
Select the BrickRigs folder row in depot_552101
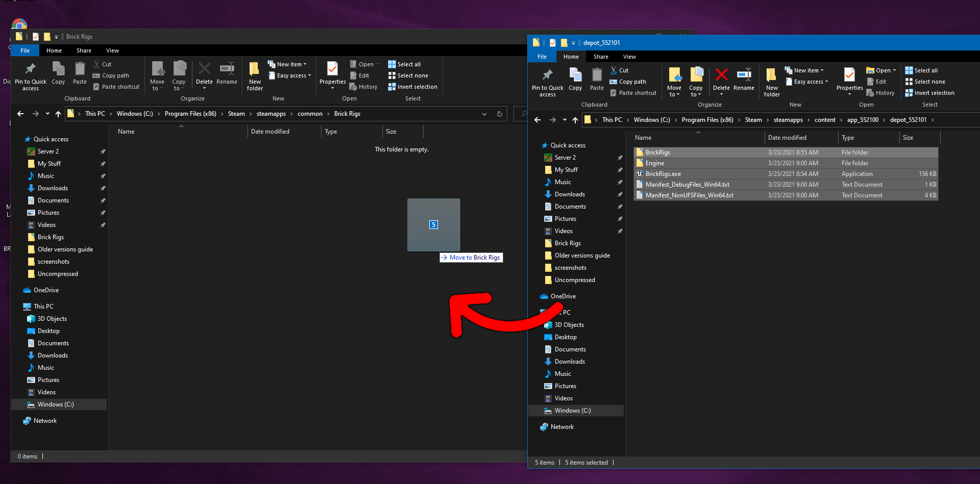tap(786, 152)
